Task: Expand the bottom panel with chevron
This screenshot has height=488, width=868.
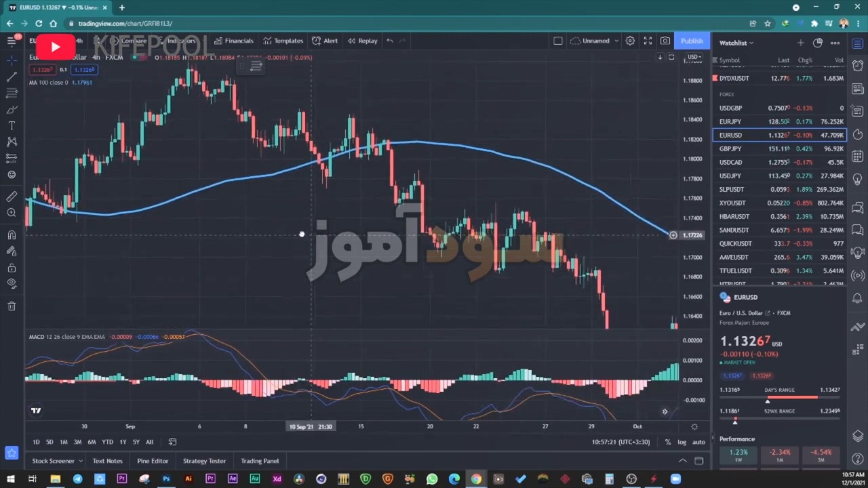Action: [683, 461]
